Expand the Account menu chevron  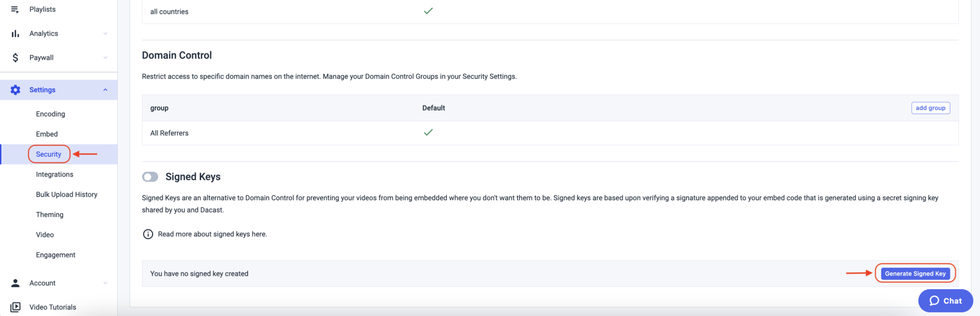[105, 283]
